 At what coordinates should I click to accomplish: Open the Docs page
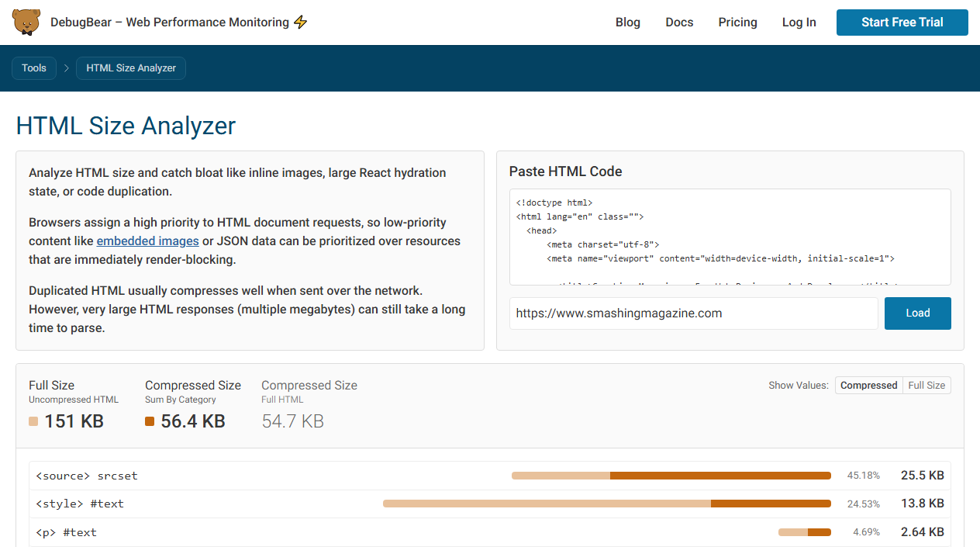(679, 22)
